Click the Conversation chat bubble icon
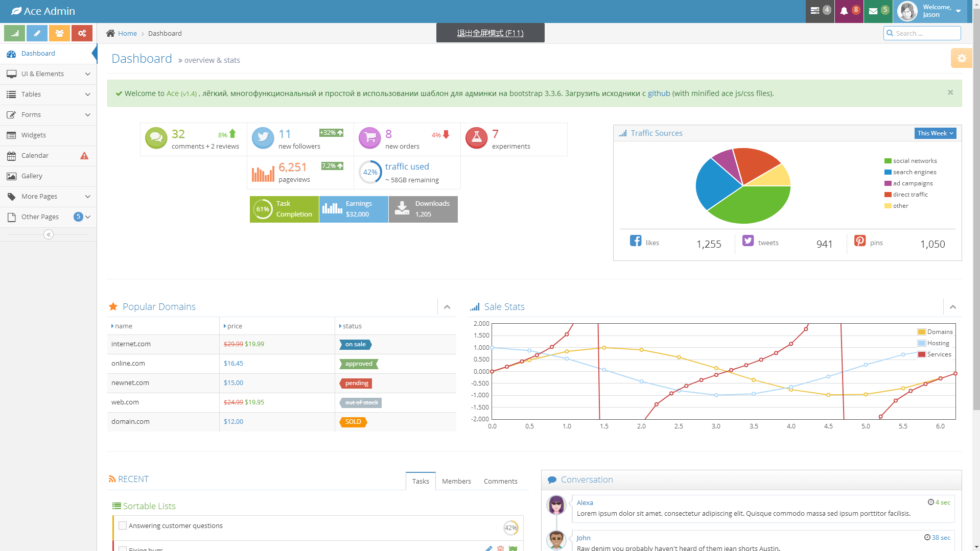This screenshot has width=980, height=551. tap(552, 480)
